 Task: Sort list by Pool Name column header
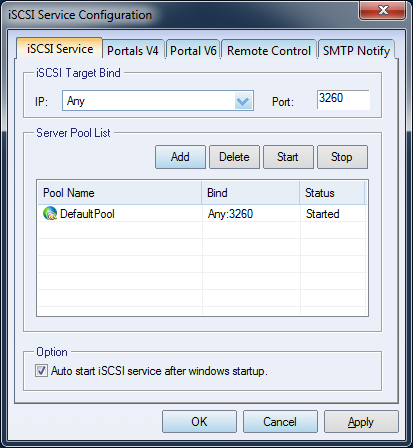120,193
